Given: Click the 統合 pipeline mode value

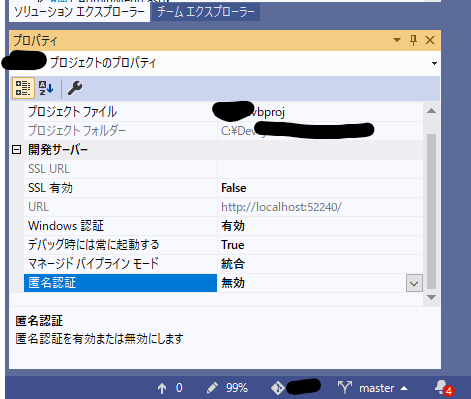Looking at the screenshot, I should 233,264.
